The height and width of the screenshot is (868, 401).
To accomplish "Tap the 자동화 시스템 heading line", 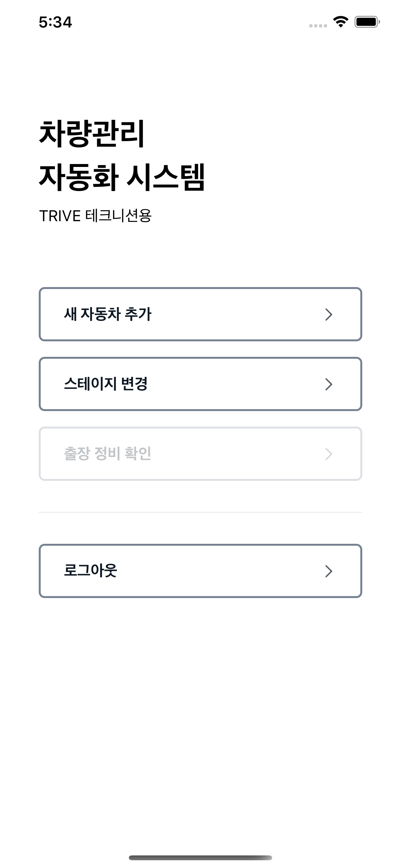I will tap(122, 177).
